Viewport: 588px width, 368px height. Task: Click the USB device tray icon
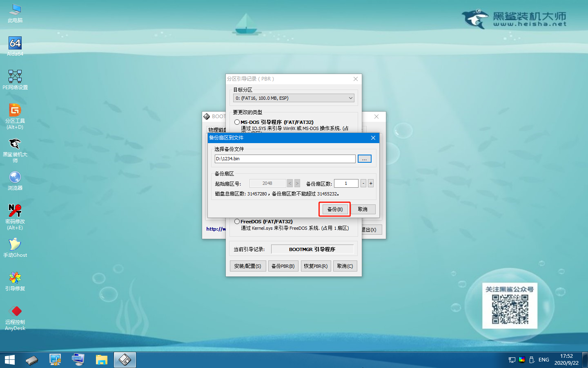coord(532,360)
